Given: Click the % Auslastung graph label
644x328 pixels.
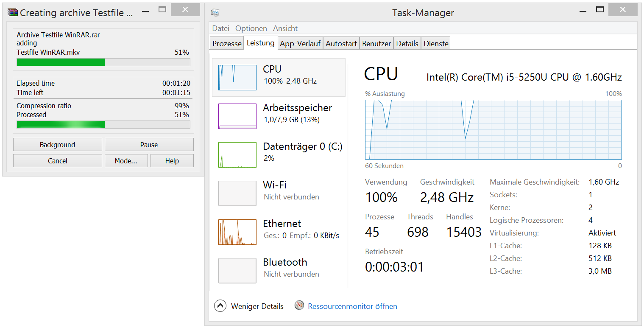Looking at the screenshot, I should coord(385,94).
